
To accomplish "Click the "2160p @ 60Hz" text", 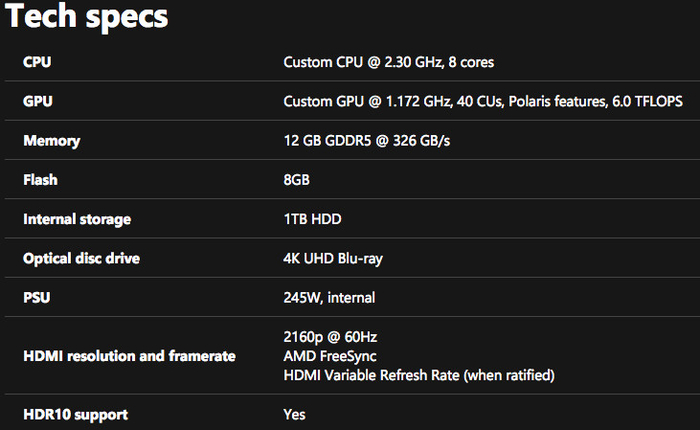I will click(330, 336).
